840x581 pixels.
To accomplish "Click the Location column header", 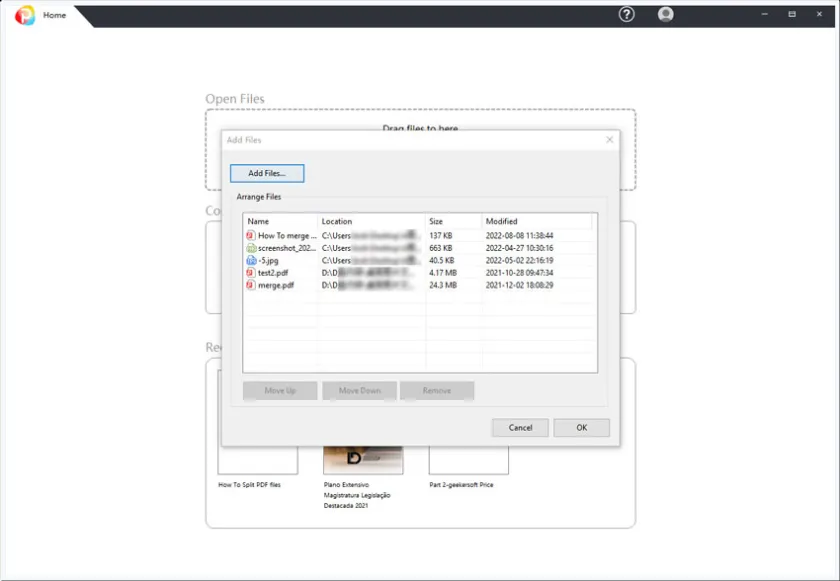I will [x=370, y=221].
